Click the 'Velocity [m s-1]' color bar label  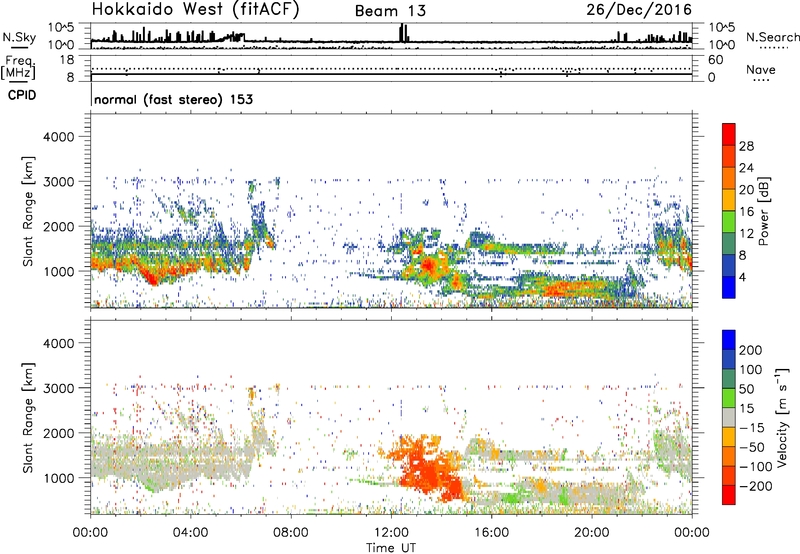[782, 417]
